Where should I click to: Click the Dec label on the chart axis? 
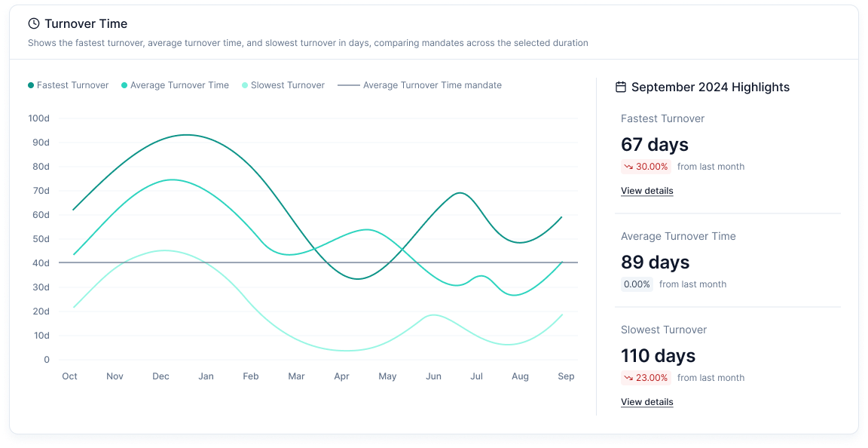160,376
